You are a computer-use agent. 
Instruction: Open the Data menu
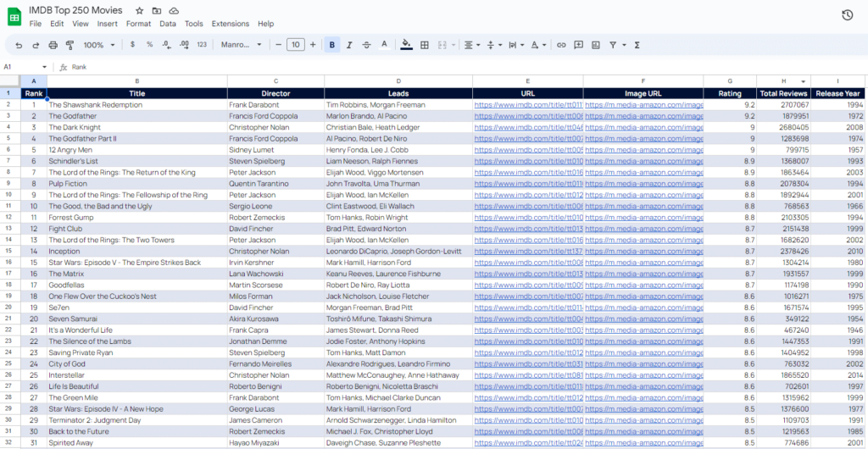click(168, 24)
